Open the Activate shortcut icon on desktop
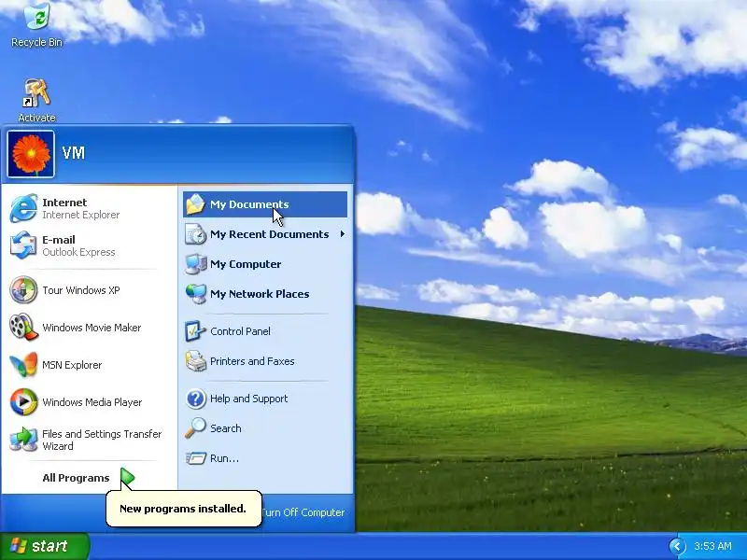 pyautogui.click(x=36, y=93)
